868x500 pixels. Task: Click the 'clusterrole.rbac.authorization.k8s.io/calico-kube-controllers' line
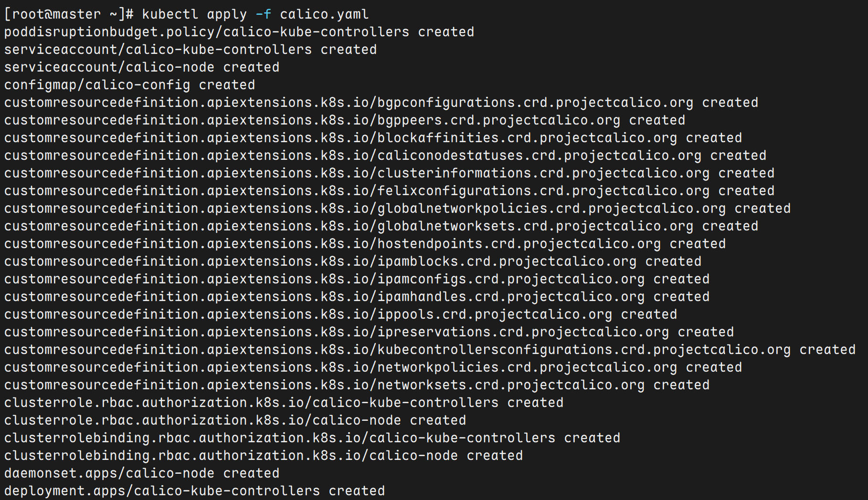(x=284, y=403)
